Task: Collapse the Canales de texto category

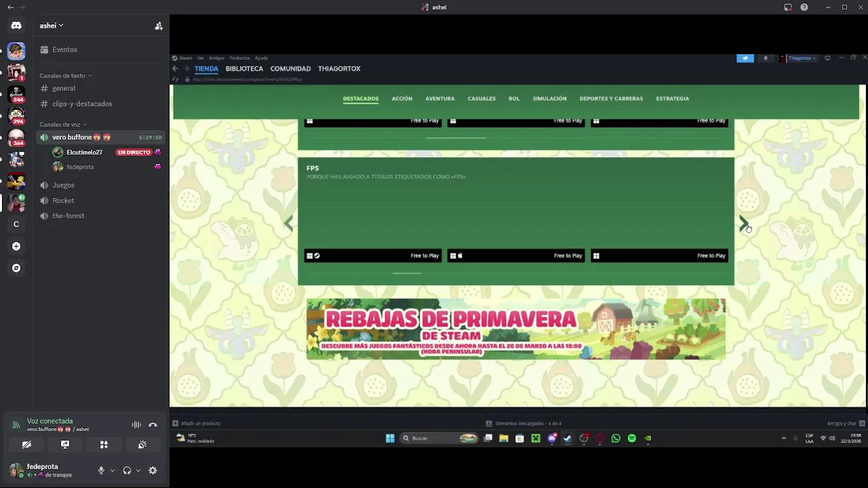Action: click(65, 75)
